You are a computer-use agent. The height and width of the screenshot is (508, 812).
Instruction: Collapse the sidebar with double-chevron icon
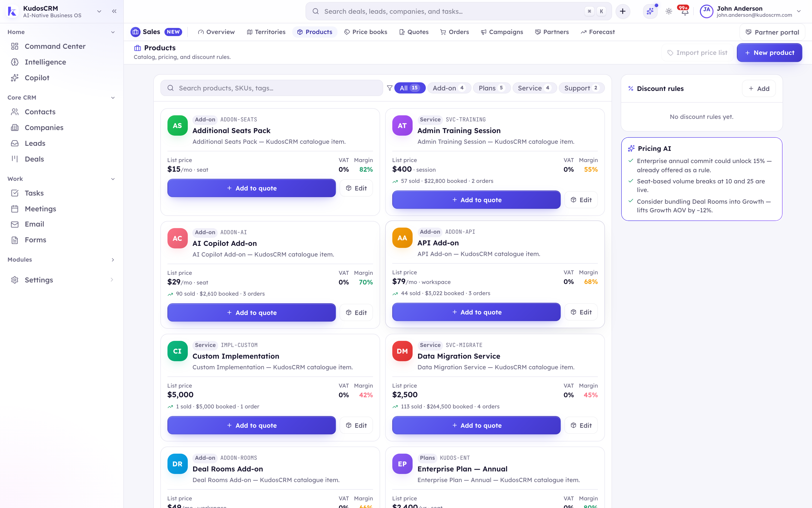click(x=114, y=11)
